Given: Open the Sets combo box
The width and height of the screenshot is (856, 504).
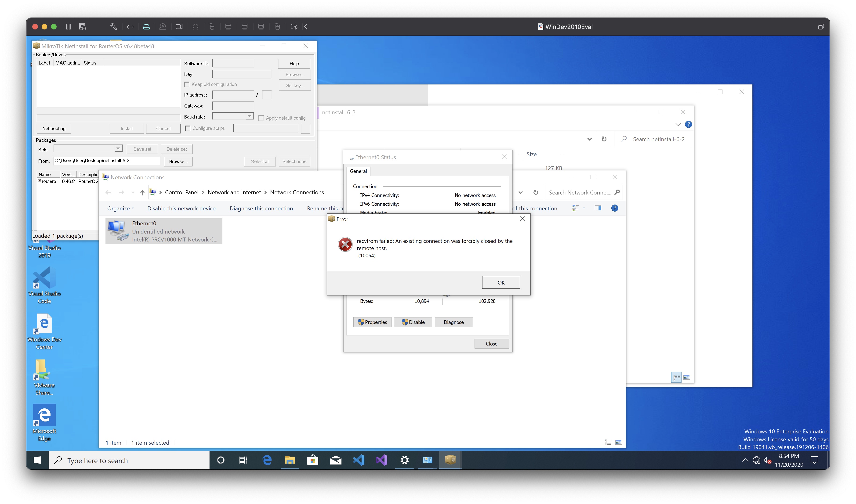Looking at the screenshot, I should 118,148.
